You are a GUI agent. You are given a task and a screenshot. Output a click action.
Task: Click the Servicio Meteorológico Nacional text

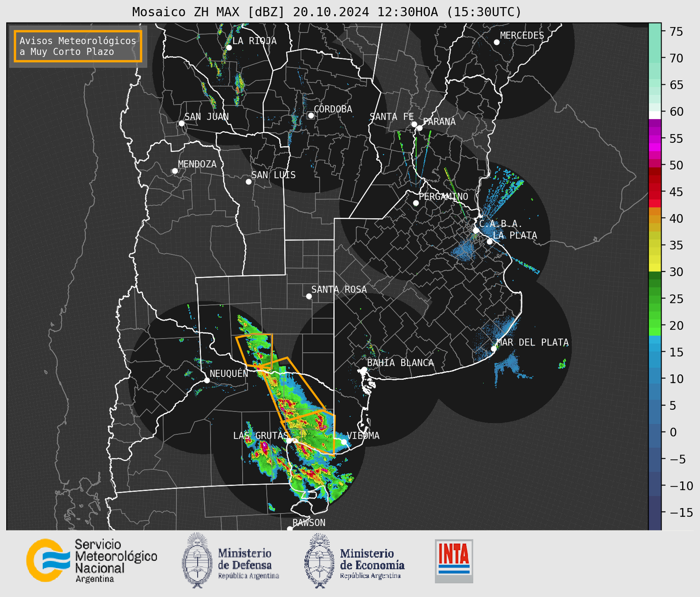tap(116, 560)
